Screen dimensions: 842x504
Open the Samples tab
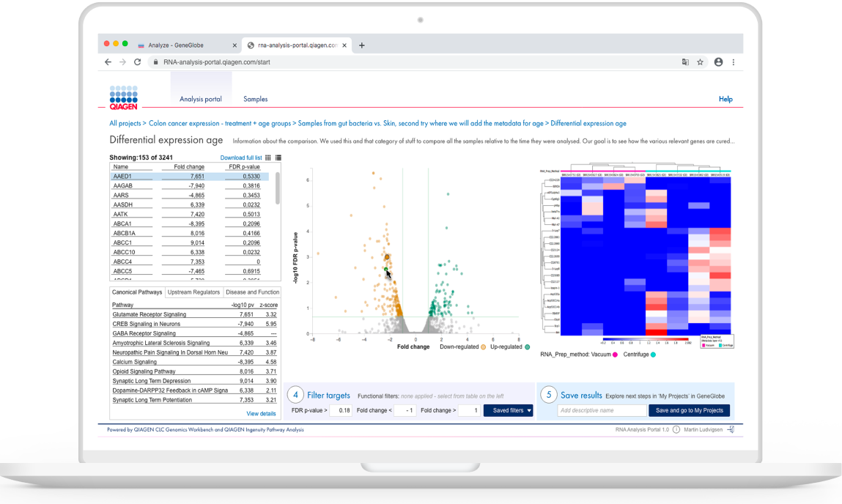[256, 99]
